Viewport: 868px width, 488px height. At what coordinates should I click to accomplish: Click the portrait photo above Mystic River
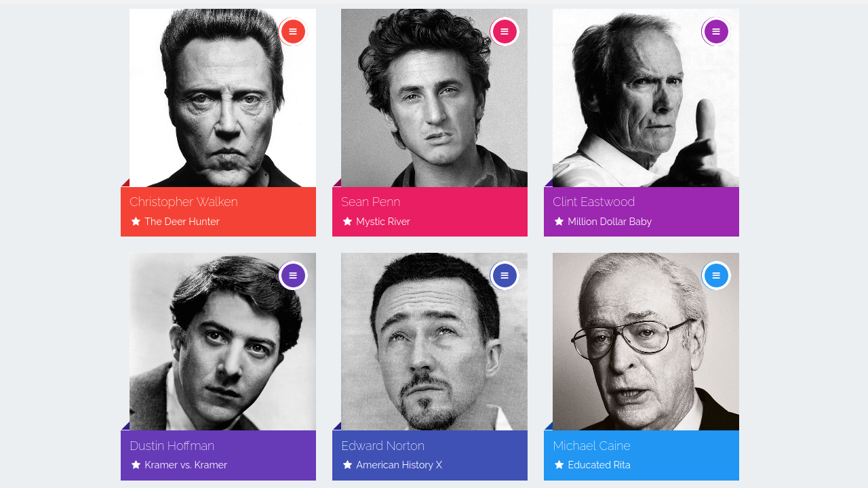tap(434, 102)
